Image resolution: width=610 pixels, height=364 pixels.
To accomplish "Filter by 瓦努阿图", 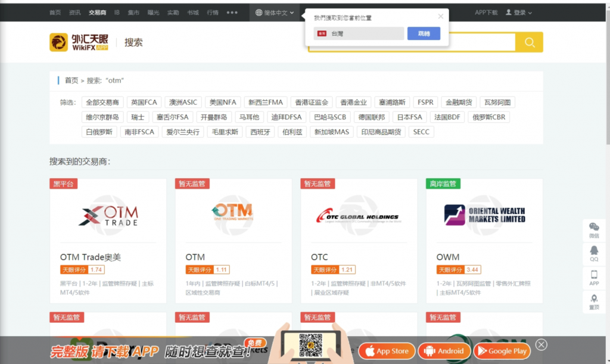I will click(x=497, y=102).
